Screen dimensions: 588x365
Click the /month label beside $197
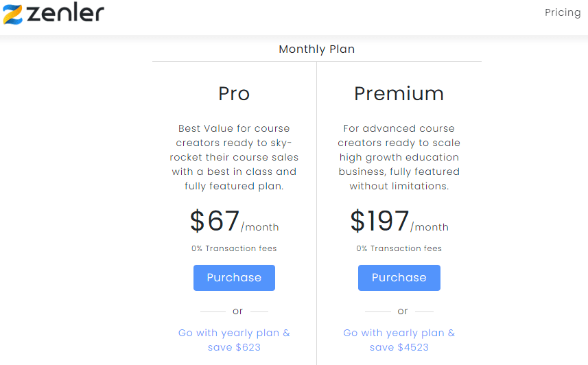pos(430,227)
